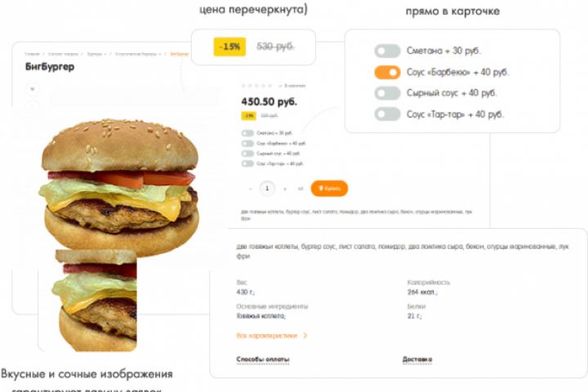Click the in-stock checkmark next to the rating
588x392 pixels.
[x=280, y=86]
